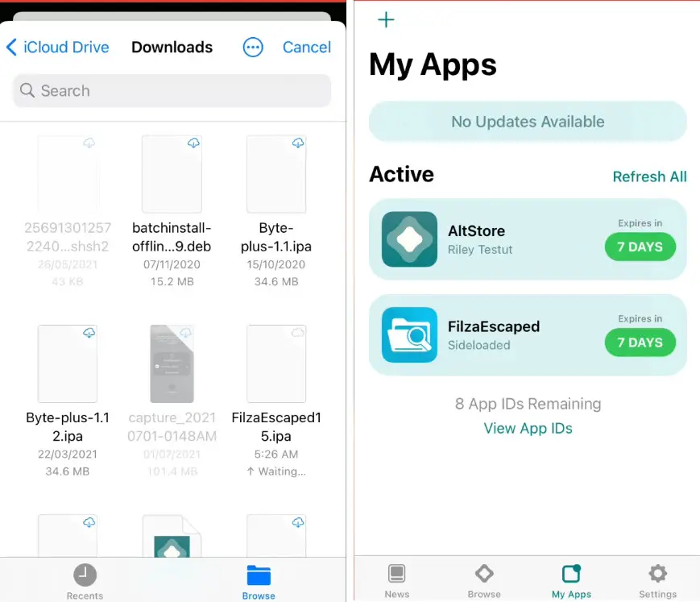Tap Cancel in the file picker
This screenshot has width=700, height=602.
point(307,47)
